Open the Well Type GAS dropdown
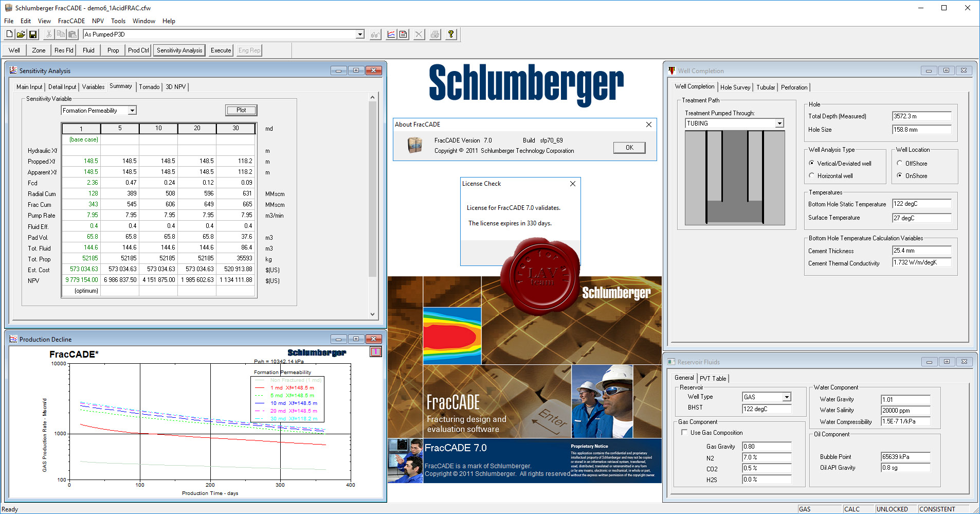The image size is (980, 514). click(787, 397)
